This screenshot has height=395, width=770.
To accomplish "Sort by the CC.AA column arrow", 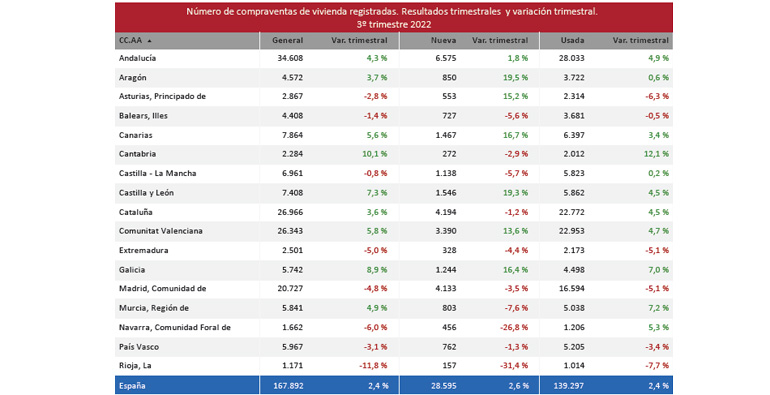I will pyautogui.click(x=149, y=41).
